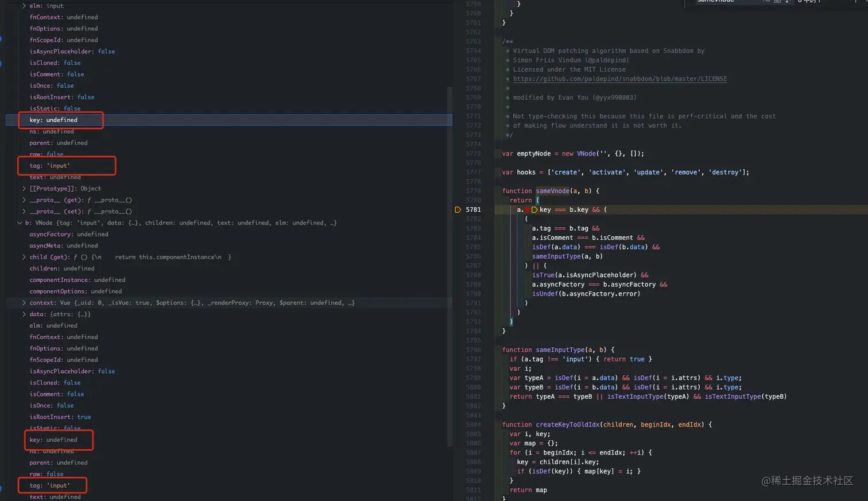Click the 'return map' statement
This screenshot has height=501, width=868.
[528, 490]
